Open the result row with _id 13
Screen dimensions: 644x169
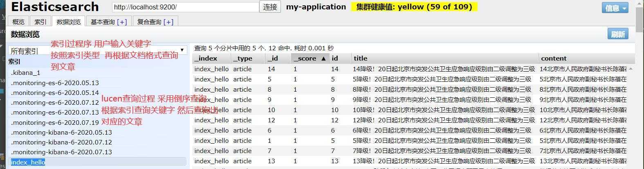pyautogui.click(x=410, y=161)
